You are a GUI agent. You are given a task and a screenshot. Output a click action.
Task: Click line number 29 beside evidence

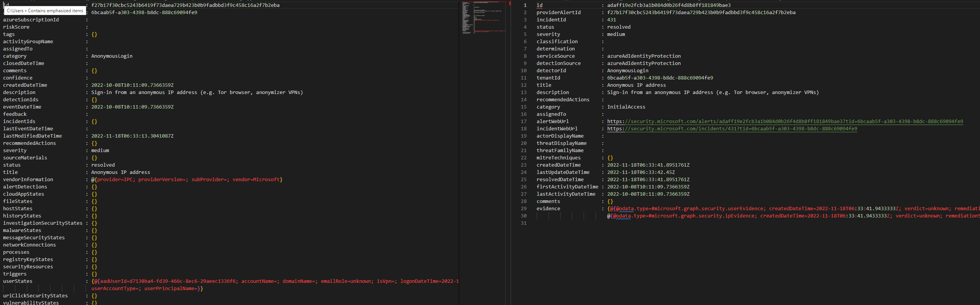(x=523, y=209)
